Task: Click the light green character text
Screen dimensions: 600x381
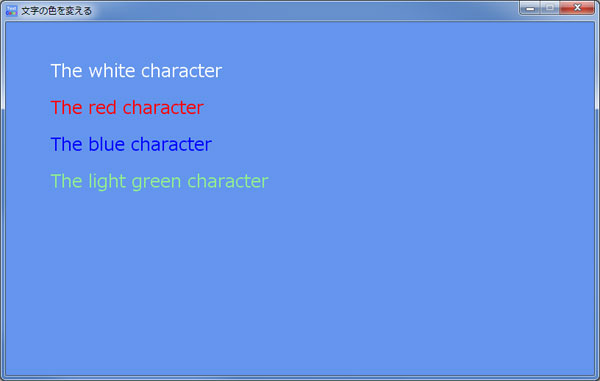Action: [159, 181]
